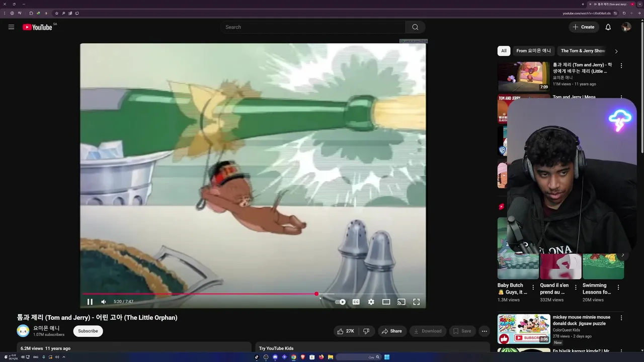This screenshot has height=362, width=644.
Task: Go forward in browser history
Action: point(631,13)
